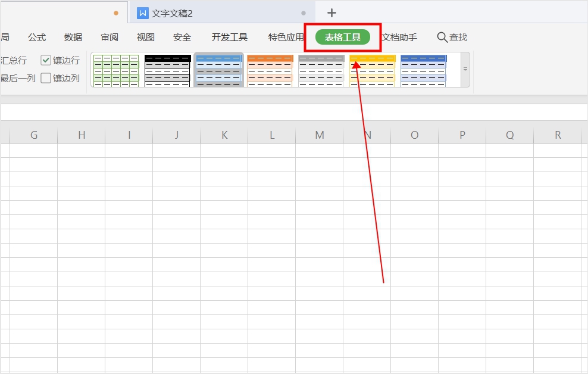The height and width of the screenshot is (374, 588).
Task: Enable the 镶边列 checkbox
Action: tap(46, 78)
